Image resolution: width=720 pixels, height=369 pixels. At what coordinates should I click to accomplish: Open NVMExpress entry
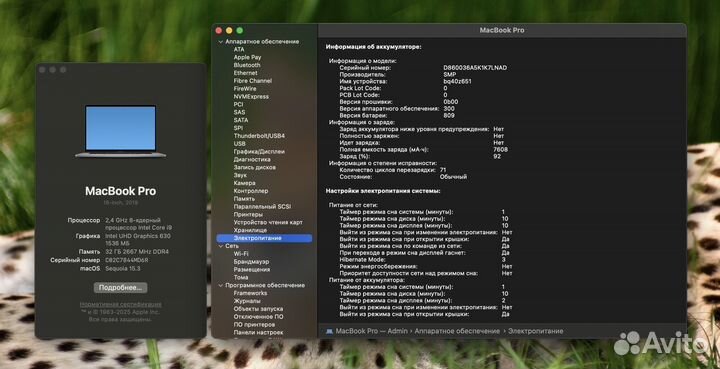[251, 96]
